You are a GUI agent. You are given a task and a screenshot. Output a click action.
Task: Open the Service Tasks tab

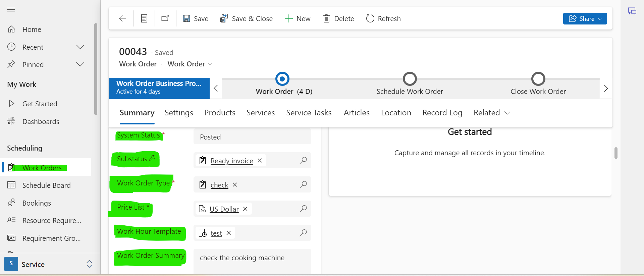(x=309, y=113)
